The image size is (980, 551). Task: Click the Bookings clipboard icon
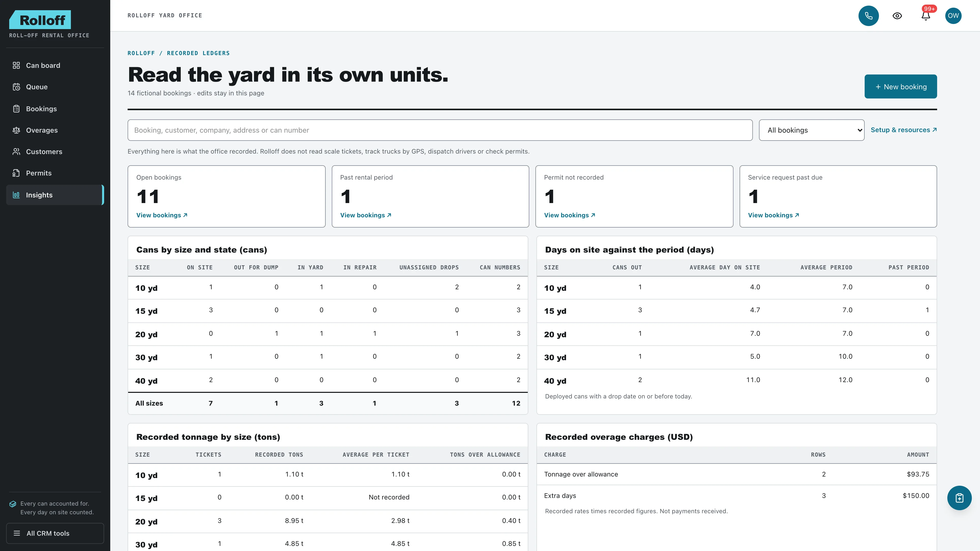(16, 109)
